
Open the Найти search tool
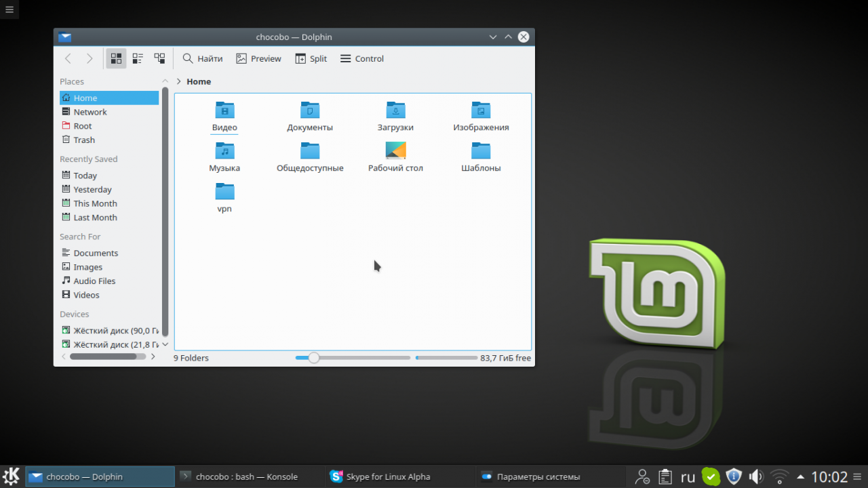coord(203,59)
